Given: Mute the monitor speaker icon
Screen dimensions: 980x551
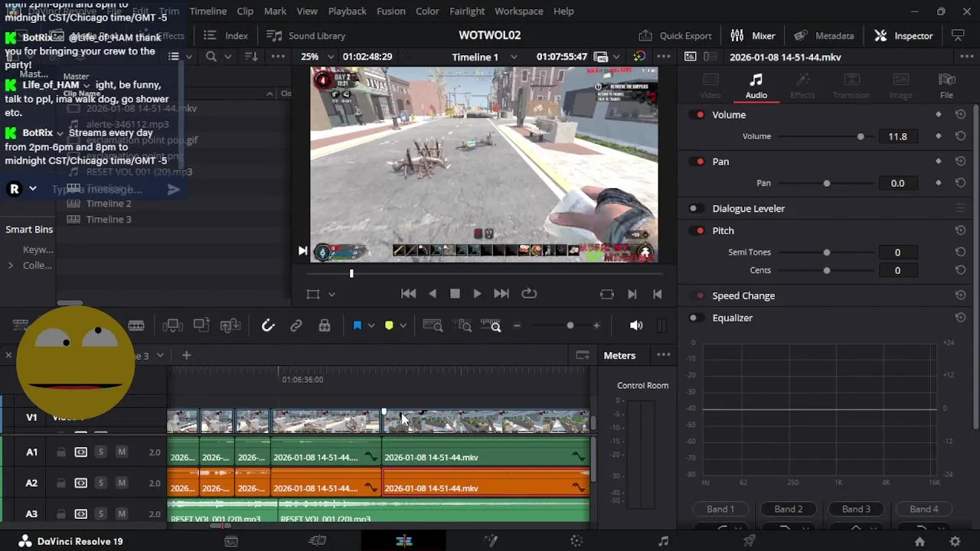Looking at the screenshot, I should coord(636,326).
